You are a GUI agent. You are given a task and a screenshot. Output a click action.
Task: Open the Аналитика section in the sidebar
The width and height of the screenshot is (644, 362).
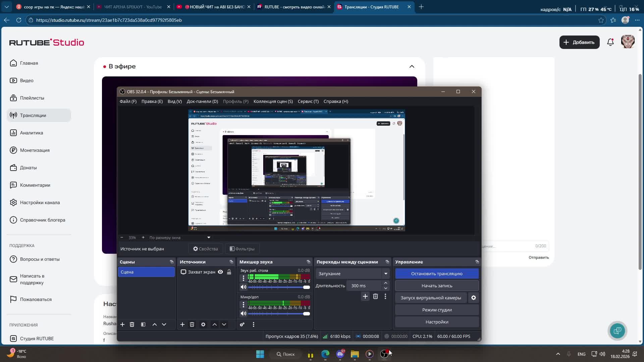[32, 133]
